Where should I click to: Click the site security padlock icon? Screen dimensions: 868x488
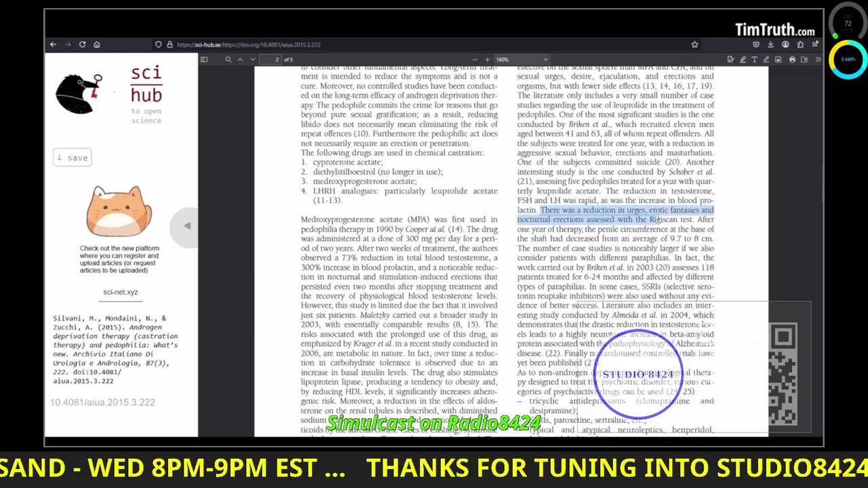(170, 45)
